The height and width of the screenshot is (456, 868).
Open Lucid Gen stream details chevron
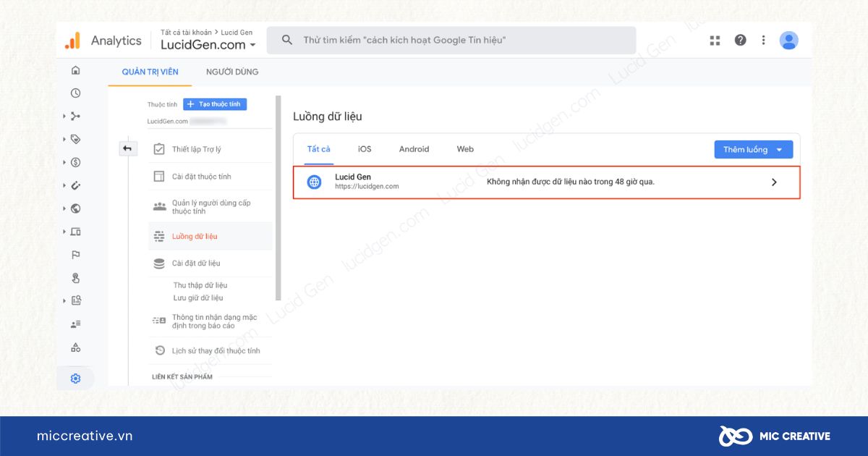pyautogui.click(x=774, y=182)
